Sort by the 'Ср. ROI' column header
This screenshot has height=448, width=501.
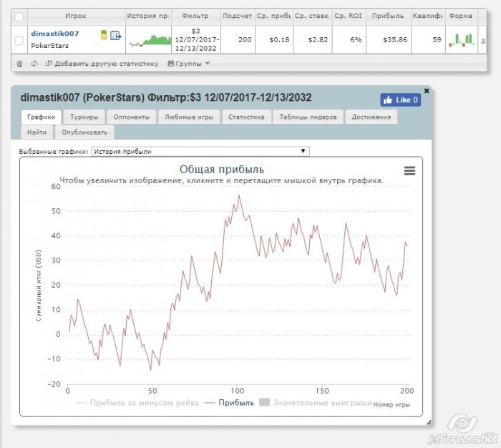[x=349, y=16]
